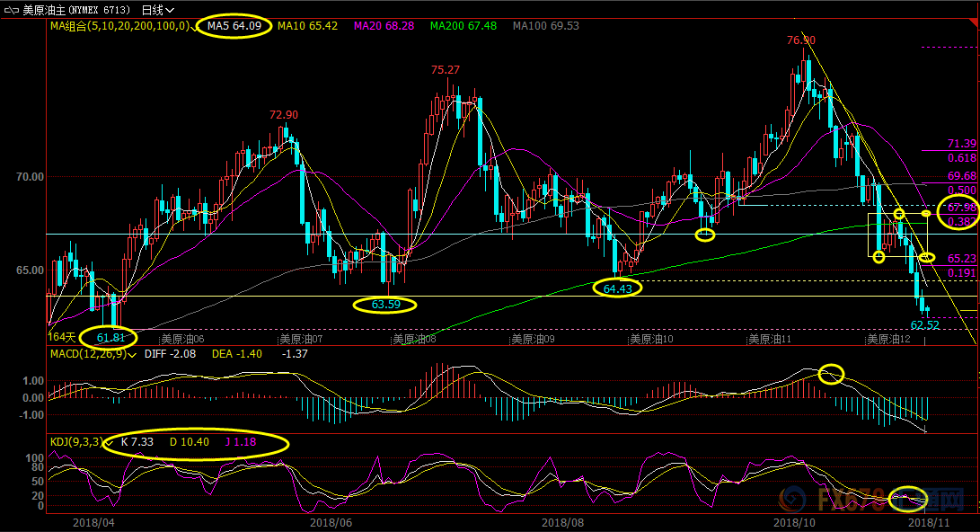The height and width of the screenshot is (532, 980).
Task: Click the MACD -1.37 histogram value
Action: (x=295, y=354)
